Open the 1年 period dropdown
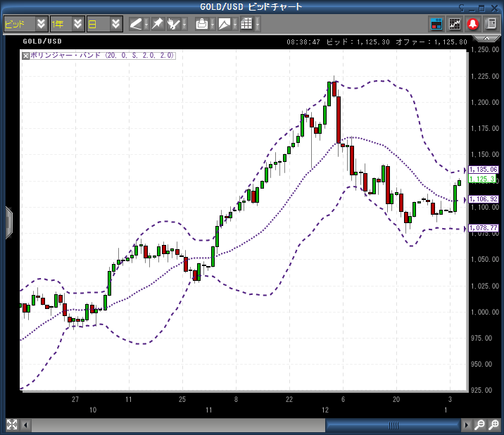This screenshot has height=435, width=504. pyautogui.click(x=78, y=24)
